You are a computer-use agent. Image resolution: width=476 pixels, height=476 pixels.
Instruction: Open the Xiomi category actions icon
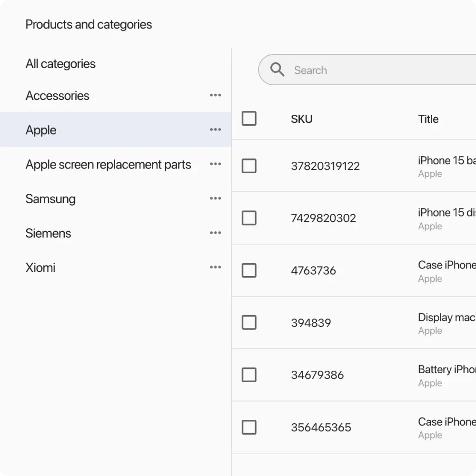point(215,267)
